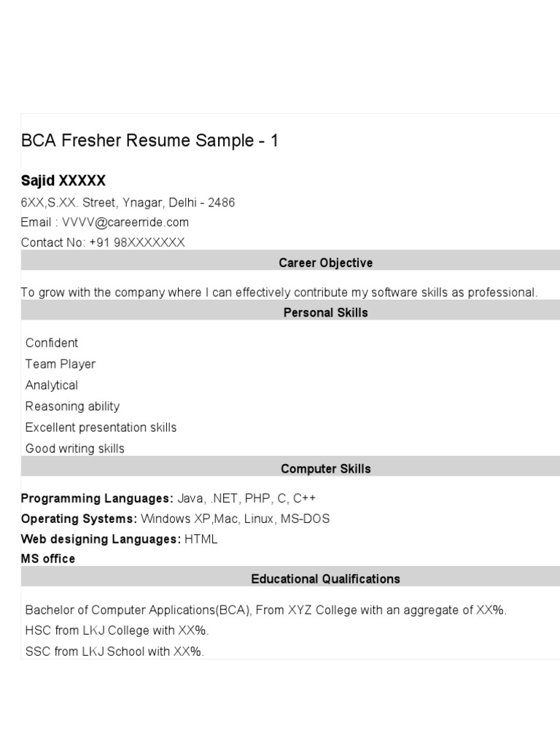
Task: Click the 'Programming Languages:' label
Action: point(97,499)
